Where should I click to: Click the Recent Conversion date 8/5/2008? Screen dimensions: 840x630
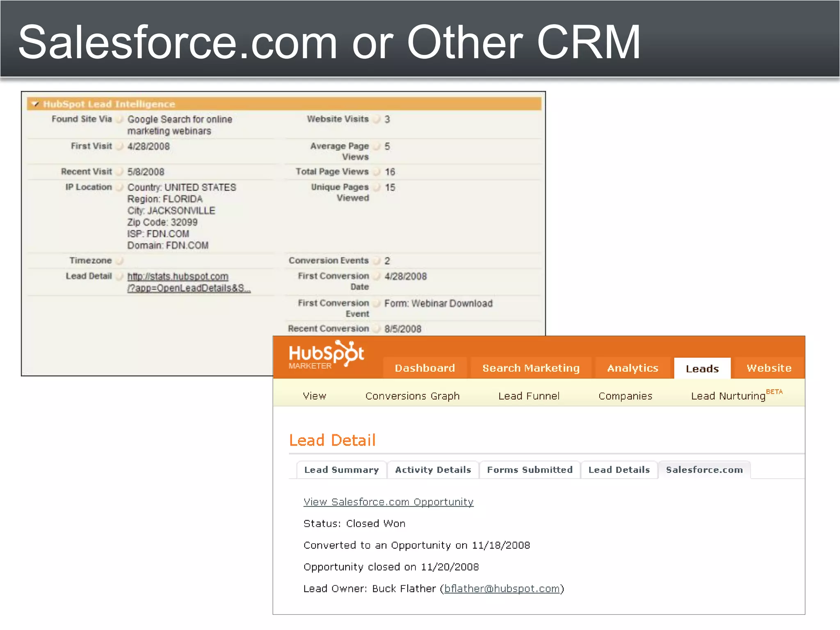pyautogui.click(x=403, y=329)
